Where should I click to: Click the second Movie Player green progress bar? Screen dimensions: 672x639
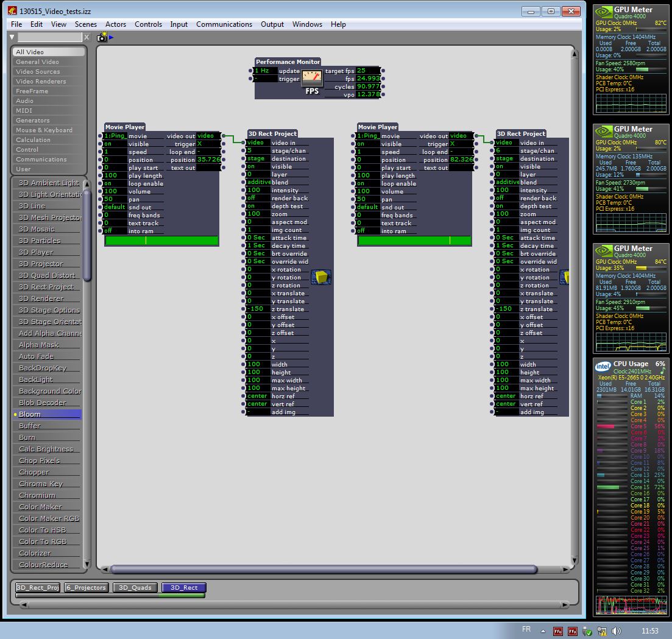pyautogui.click(x=414, y=241)
